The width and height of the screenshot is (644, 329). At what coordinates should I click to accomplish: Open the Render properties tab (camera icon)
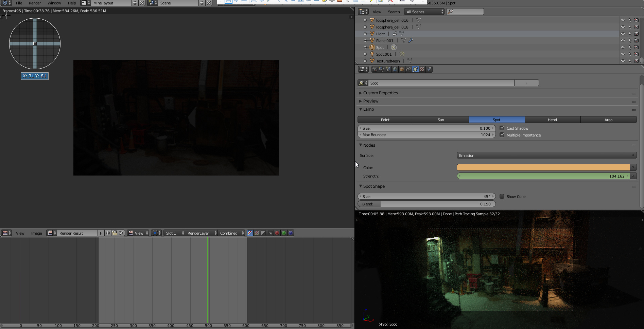coord(375,69)
